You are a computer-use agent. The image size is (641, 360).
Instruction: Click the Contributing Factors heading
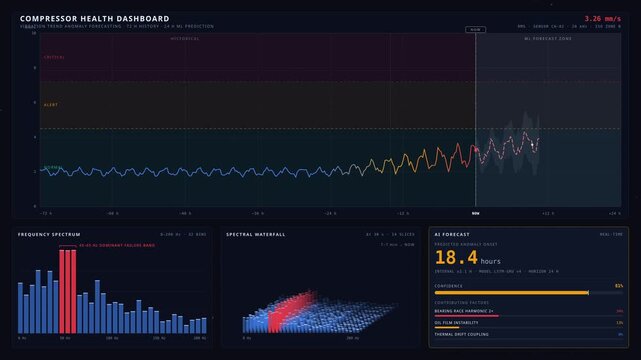(462, 303)
